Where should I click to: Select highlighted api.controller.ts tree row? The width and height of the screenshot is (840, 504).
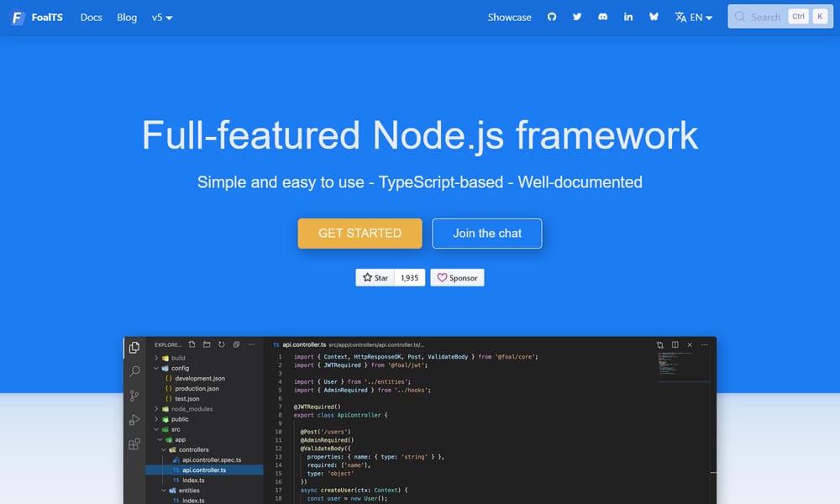(205, 470)
